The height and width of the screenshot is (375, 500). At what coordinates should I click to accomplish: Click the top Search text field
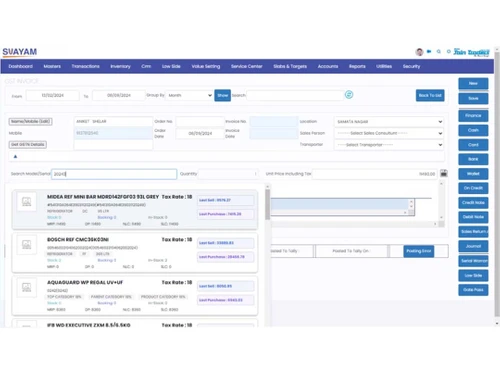click(x=295, y=95)
